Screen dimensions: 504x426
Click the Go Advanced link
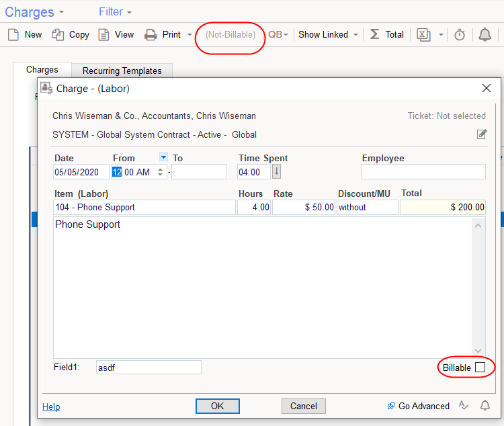click(423, 406)
